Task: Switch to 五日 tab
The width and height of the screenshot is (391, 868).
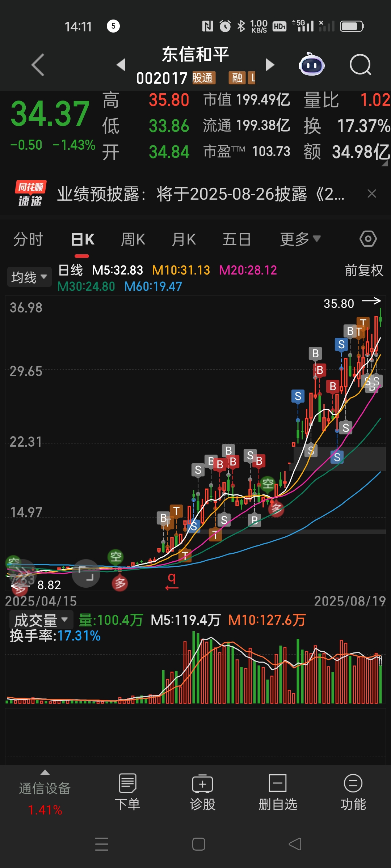Action: pyautogui.click(x=236, y=239)
